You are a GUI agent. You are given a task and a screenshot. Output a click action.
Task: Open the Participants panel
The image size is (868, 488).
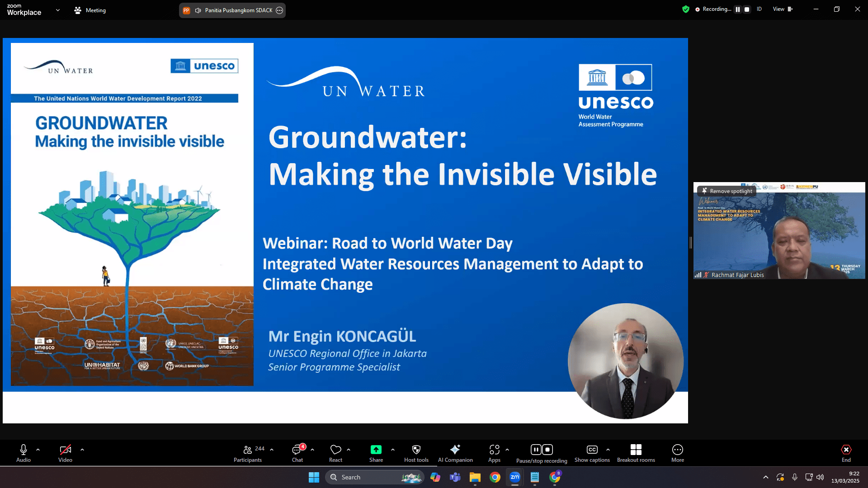click(248, 453)
